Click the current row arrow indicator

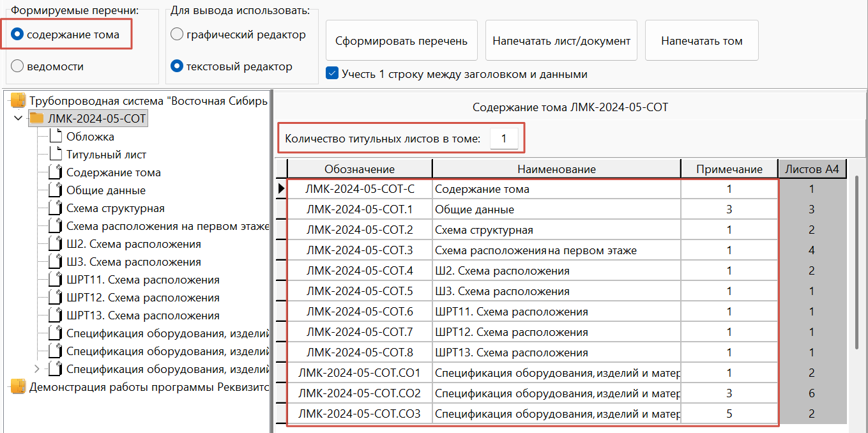[x=281, y=189]
